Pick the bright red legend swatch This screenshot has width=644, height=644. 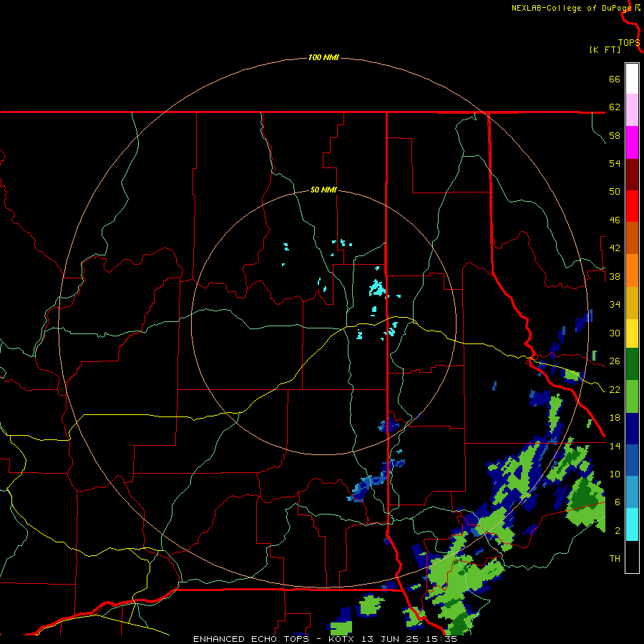click(x=632, y=206)
